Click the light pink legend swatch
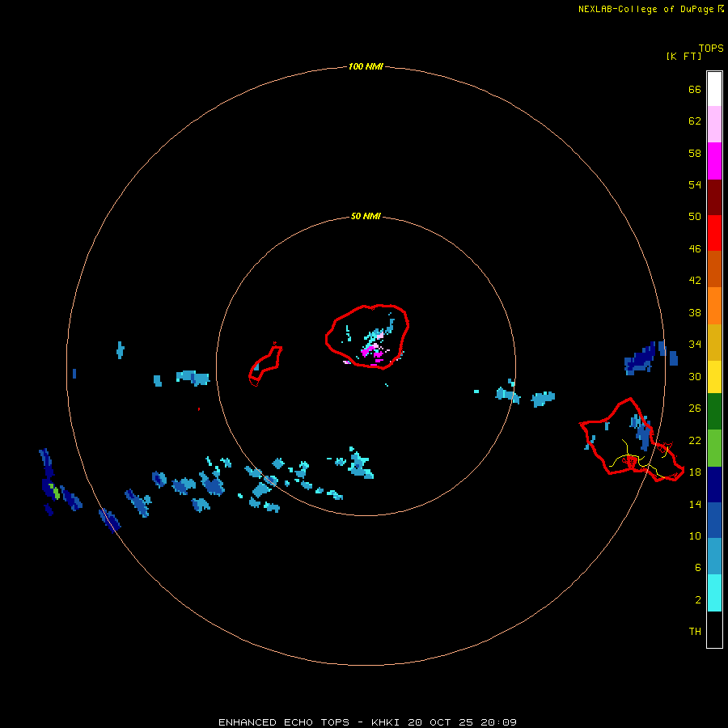Viewport: 728px width, 728px height. click(714, 125)
